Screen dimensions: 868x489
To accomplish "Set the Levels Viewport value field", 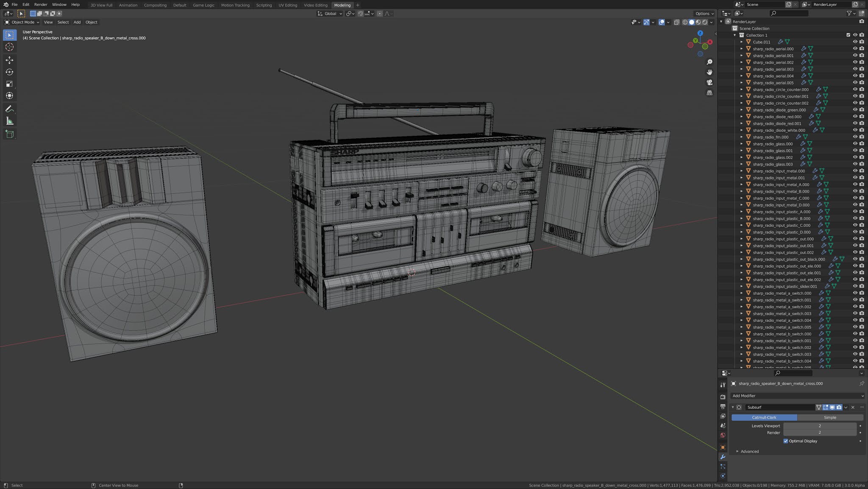I will tap(820, 426).
